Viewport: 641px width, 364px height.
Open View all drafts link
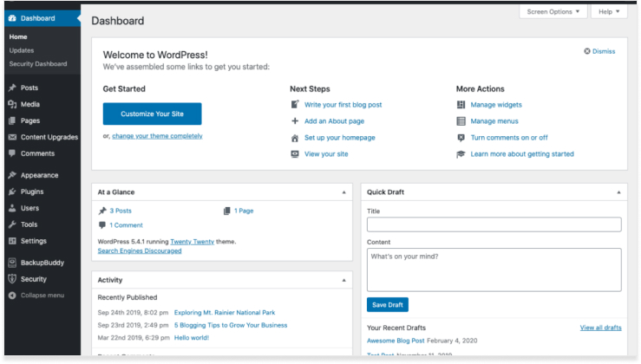coord(600,328)
